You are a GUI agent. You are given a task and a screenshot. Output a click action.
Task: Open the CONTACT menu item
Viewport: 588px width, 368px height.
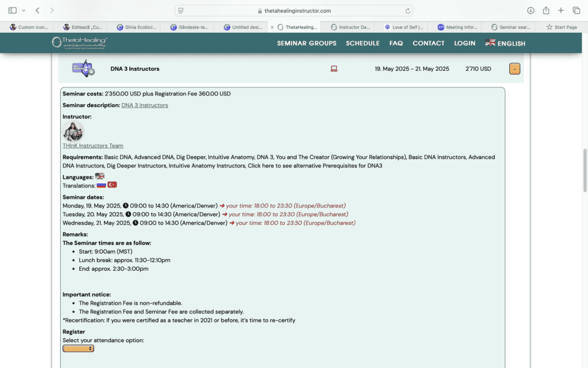pyautogui.click(x=428, y=43)
